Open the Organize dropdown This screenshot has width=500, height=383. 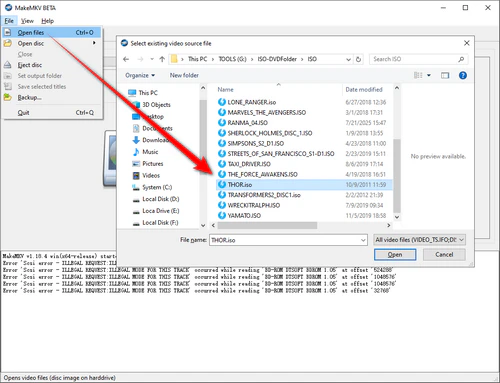[x=140, y=75]
